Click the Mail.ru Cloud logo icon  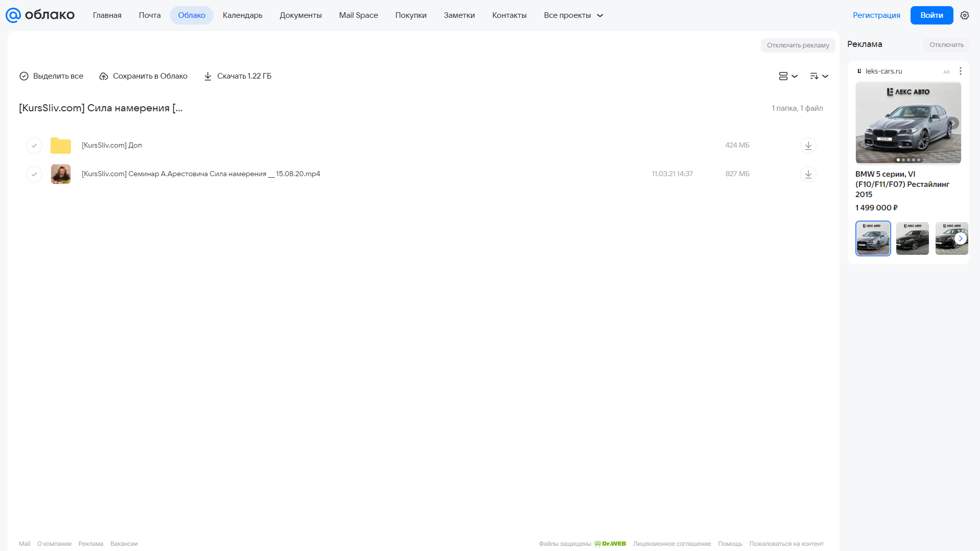(13, 15)
